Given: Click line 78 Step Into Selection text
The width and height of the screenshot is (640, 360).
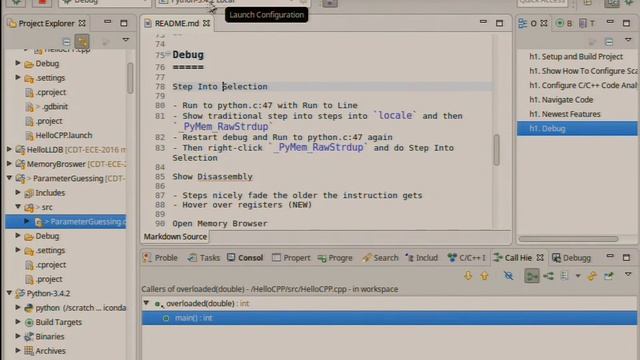Looking at the screenshot, I should (220, 87).
